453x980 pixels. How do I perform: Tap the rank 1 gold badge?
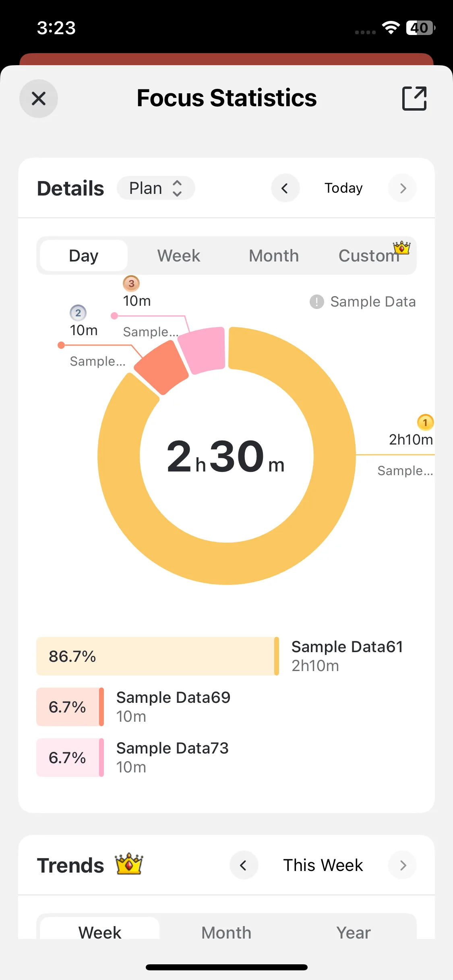(425, 422)
